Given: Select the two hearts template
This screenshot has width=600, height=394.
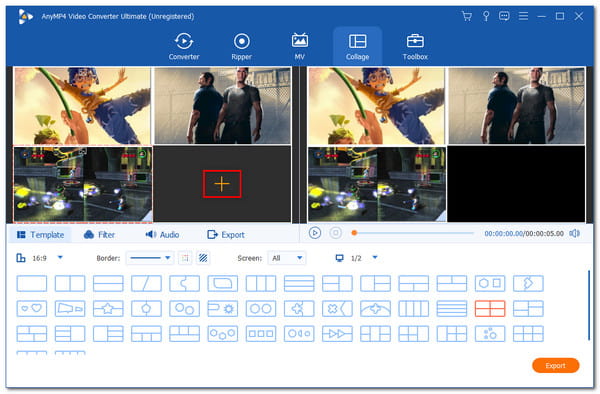Looking at the screenshot, I should point(32,308).
